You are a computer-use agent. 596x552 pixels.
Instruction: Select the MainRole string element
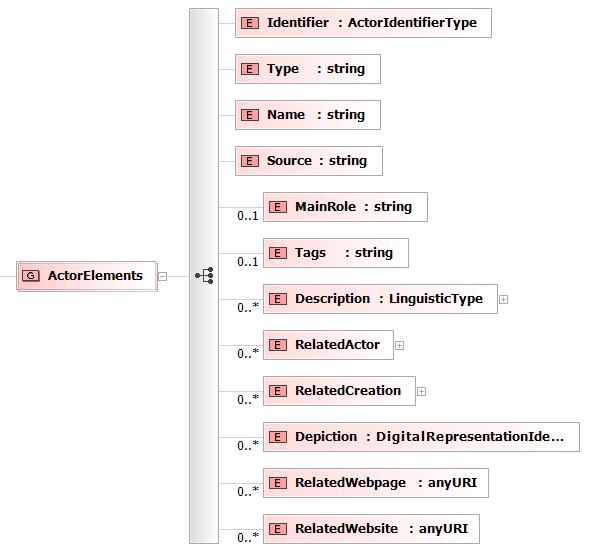[346, 207]
